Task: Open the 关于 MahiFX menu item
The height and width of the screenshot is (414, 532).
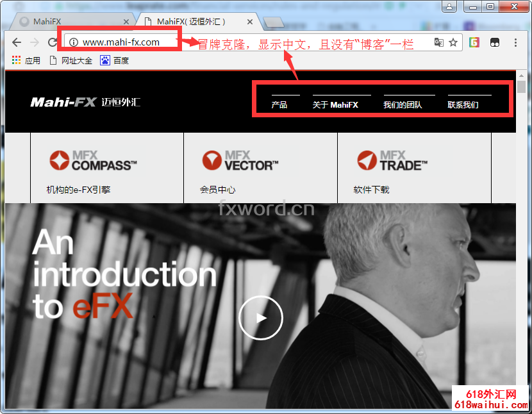Action: click(x=335, y=105)
